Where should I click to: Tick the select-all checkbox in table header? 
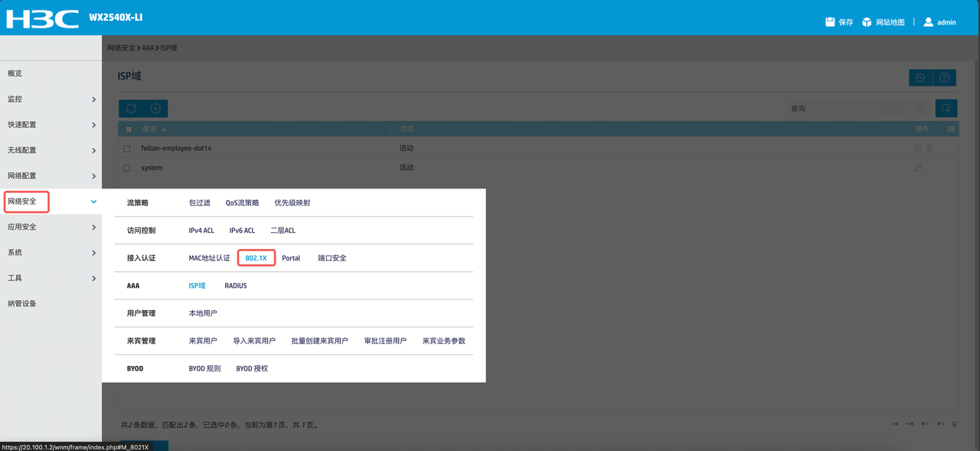click(129, 129)
